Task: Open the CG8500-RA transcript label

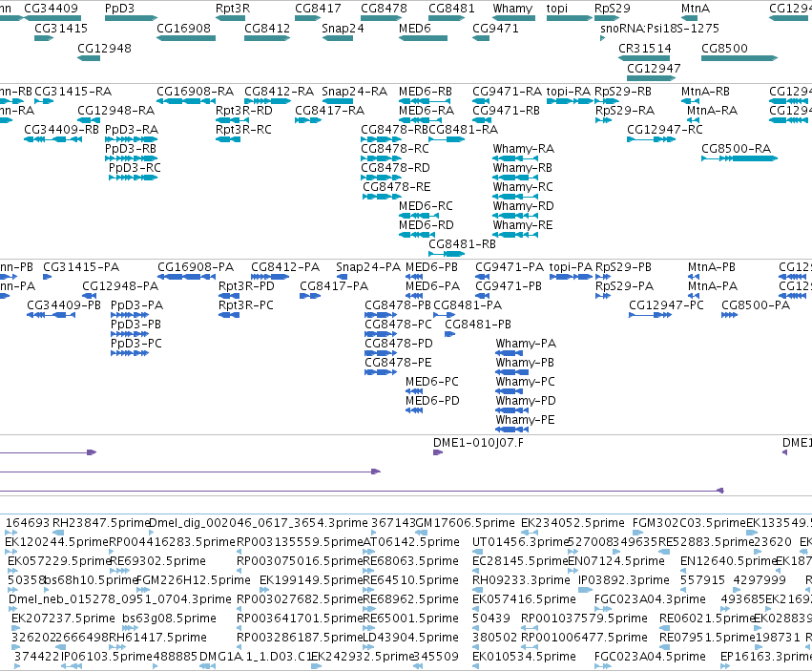Action: [x=737, y=149]
